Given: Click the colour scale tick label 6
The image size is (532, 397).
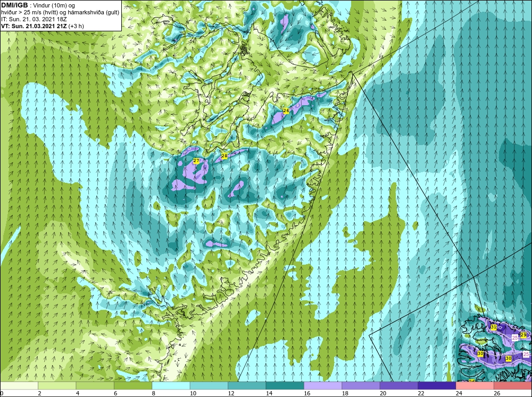Looking at the screenshot, I should coord(115,393).
